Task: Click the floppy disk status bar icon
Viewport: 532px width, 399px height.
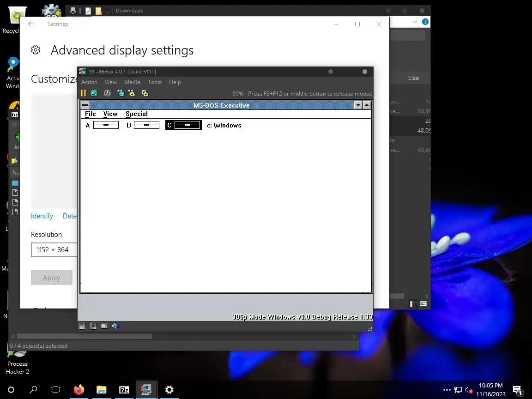Action: pyautogui.click(x=82, y=326)
